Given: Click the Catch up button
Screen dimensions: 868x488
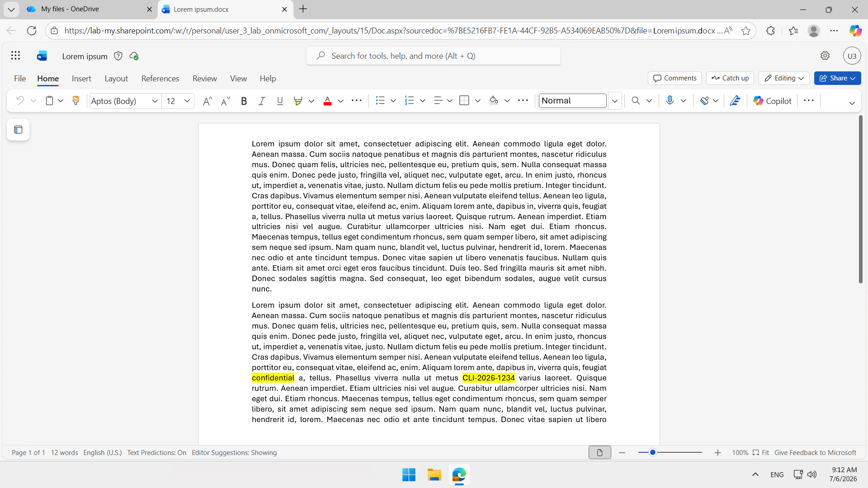Looking at the screenshot, I should pos(730,78).
